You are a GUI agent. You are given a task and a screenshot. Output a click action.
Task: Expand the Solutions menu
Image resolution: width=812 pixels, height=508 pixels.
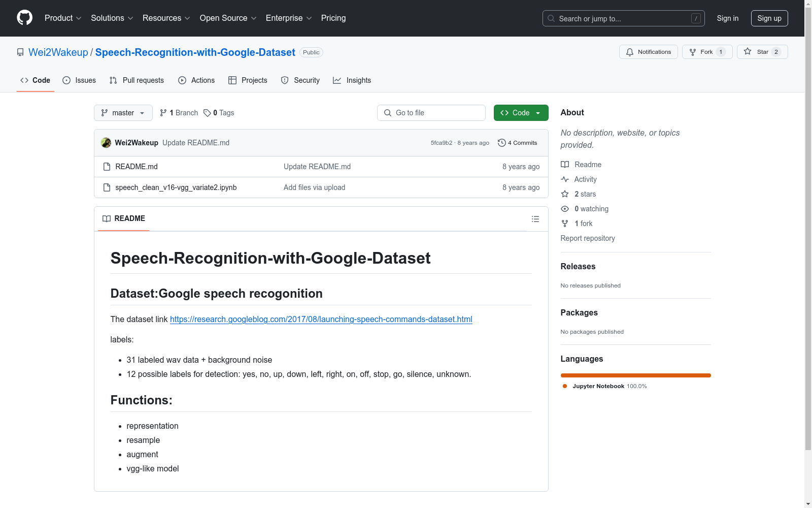click(112, 18)
